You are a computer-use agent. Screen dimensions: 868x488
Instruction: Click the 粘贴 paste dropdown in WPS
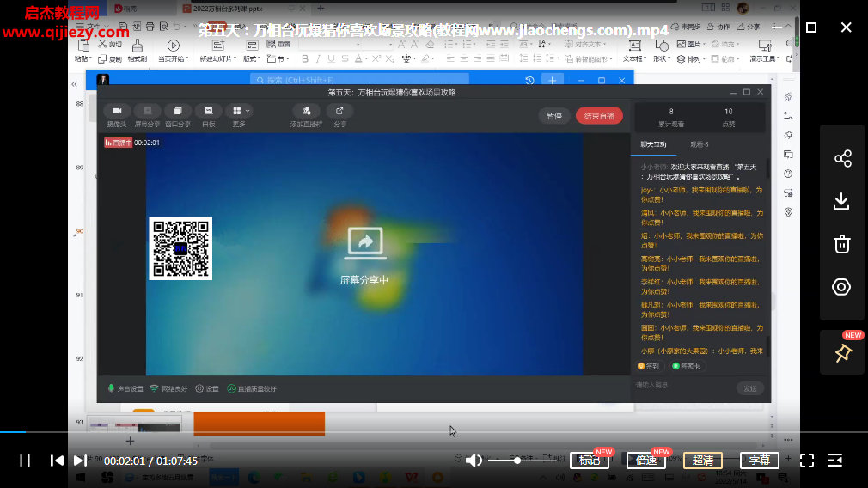tap(83, 58)
